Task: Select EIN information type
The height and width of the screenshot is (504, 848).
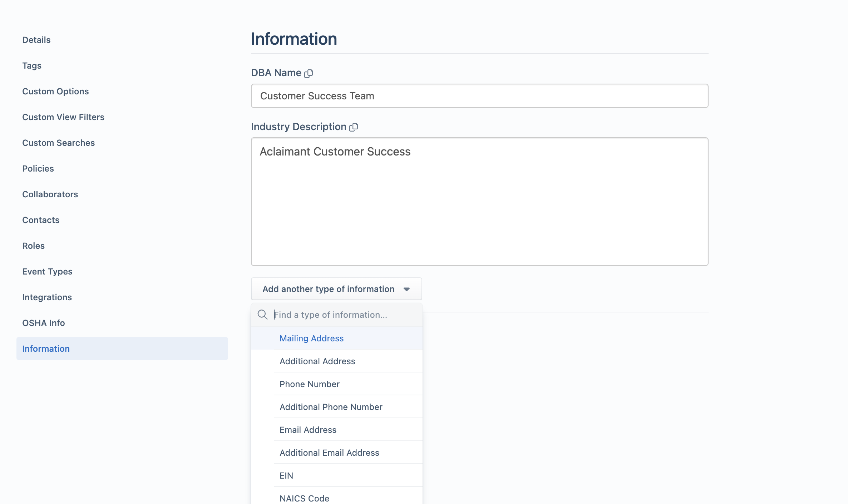Action: (x=337, y=475)
